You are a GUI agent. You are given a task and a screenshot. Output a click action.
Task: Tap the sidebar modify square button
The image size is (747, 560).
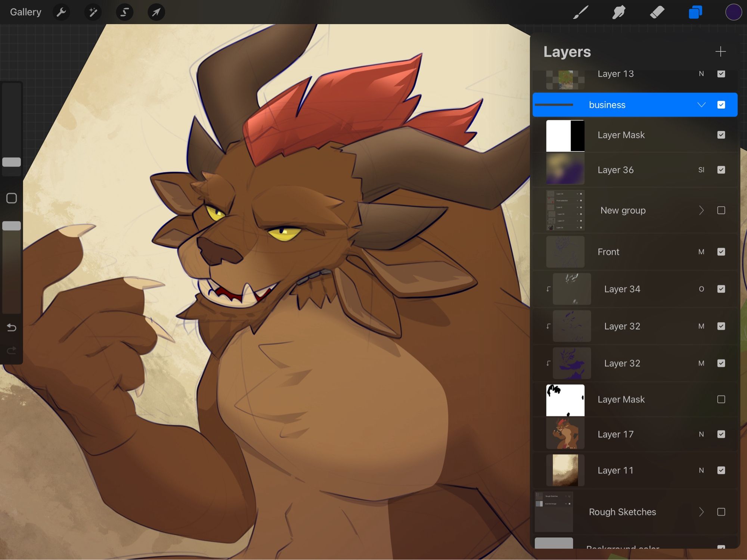(12, 198)
